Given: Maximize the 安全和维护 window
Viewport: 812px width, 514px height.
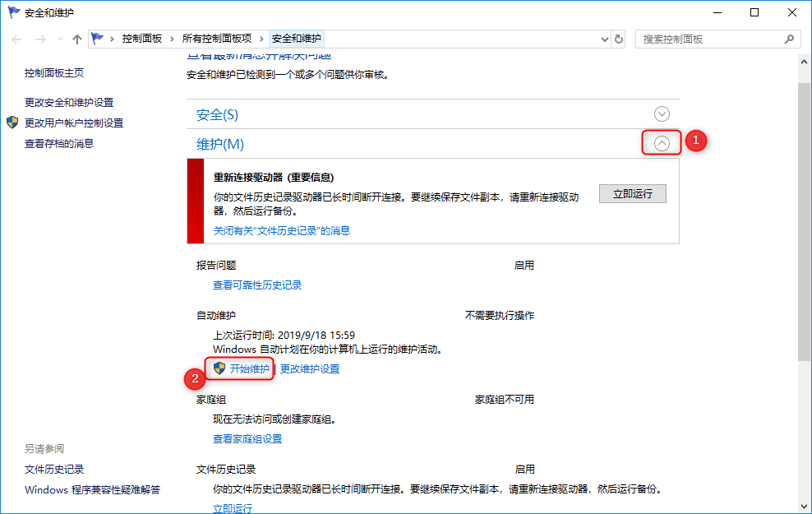Looking at the screenshot, I should point(754,12).
